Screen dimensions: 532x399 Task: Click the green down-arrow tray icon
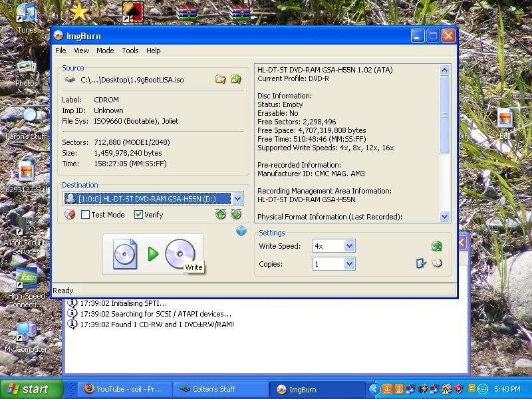point(236,214)
